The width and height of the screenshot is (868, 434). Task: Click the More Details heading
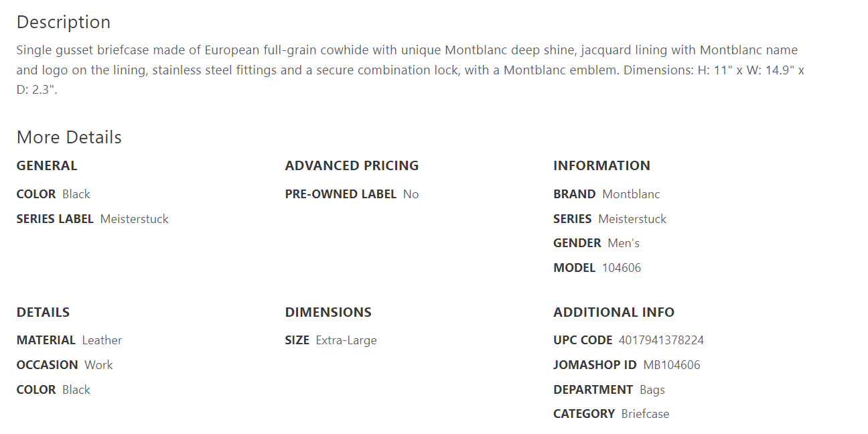[69, 137]
